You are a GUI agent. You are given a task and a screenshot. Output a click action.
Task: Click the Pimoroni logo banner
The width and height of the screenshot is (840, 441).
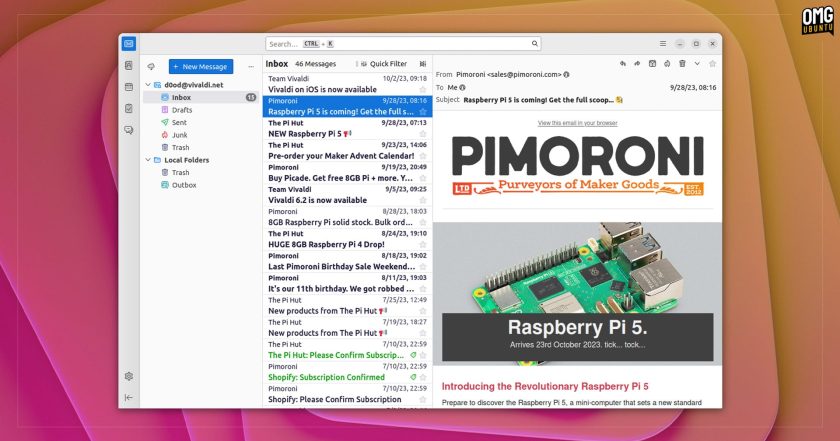[578, 166]
